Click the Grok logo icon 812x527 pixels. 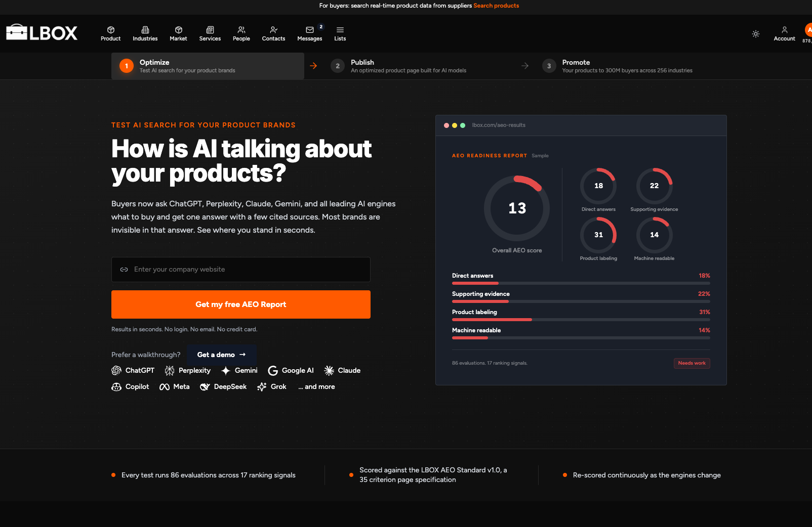262,387
